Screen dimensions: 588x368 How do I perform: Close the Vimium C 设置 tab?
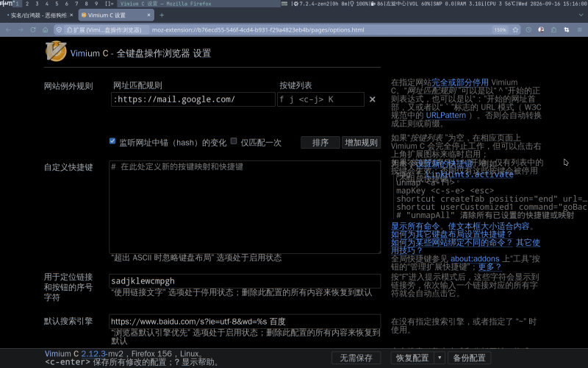click(x=149, y=15)
